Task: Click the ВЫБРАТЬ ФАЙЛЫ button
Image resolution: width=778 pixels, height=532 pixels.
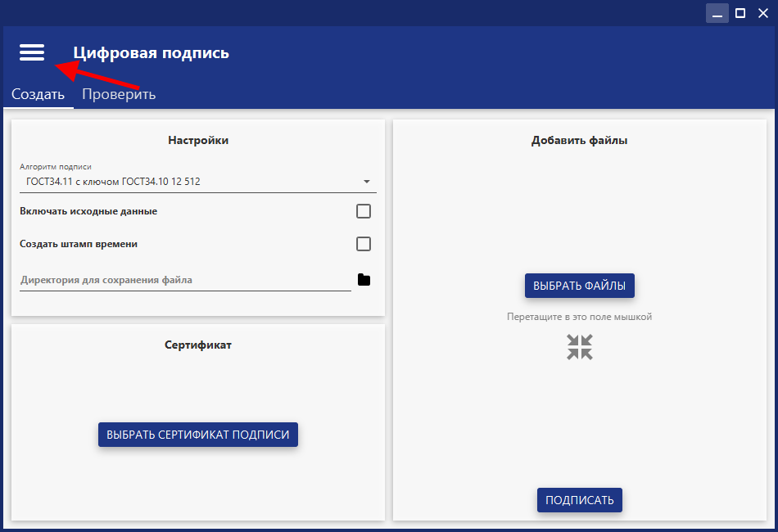Action: pyautogui.click(x=580, y=286)
